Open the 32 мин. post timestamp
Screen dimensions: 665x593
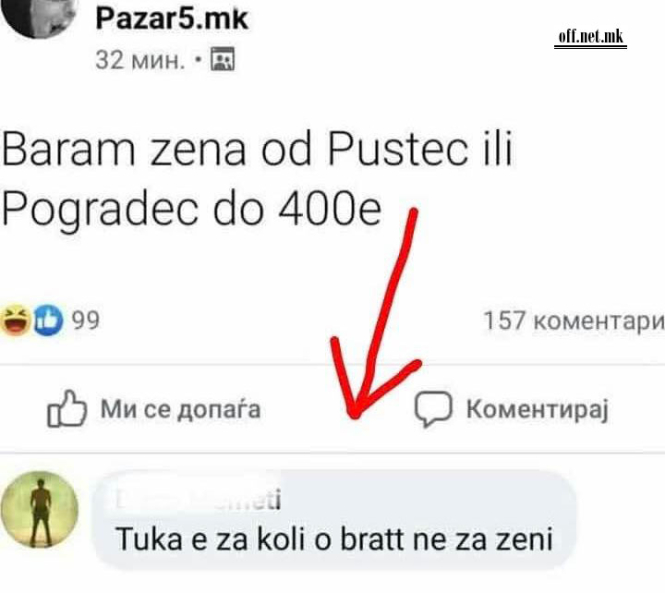point(140,60)
